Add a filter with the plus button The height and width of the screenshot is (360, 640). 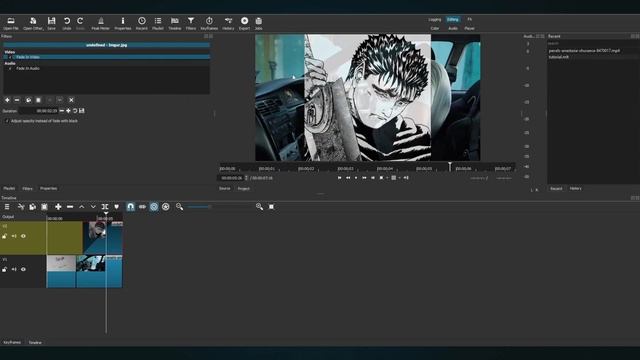[7, 100]
